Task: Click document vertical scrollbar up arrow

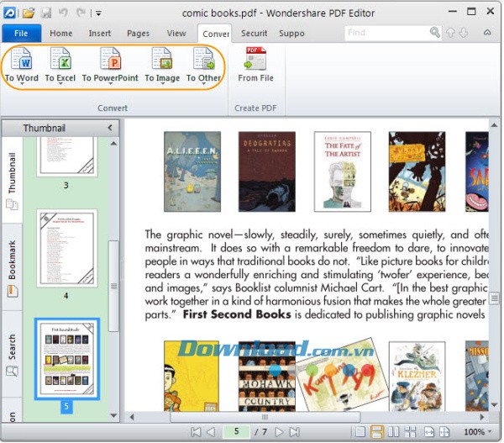Action: [495, 125]
